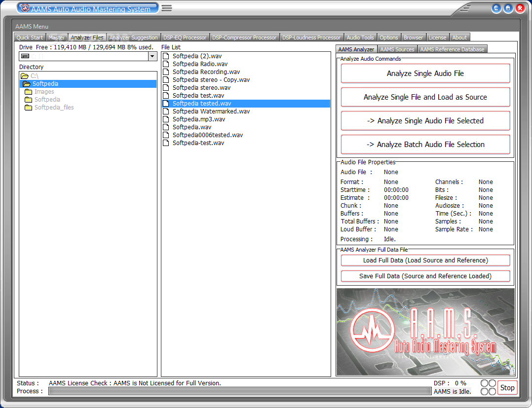This screenshot has height=408, width=532.
Task: Select the Analyzer Files tab
Action: click(87, 37)
